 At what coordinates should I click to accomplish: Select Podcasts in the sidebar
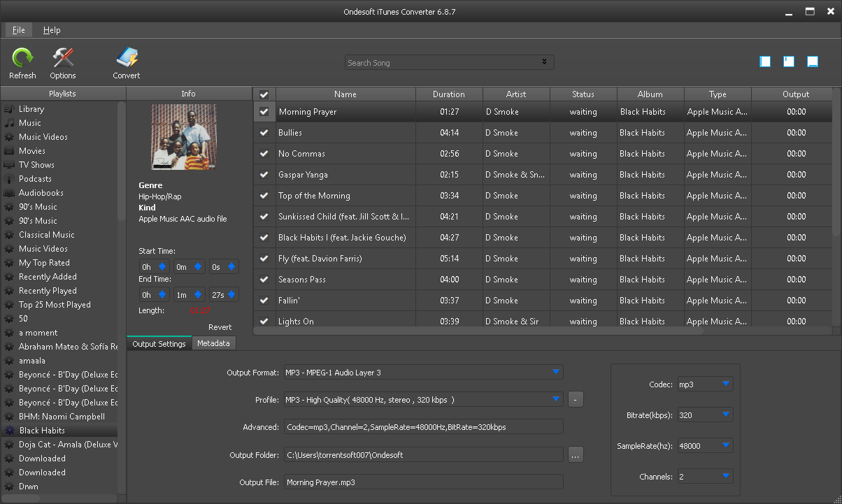click(35, 179)
